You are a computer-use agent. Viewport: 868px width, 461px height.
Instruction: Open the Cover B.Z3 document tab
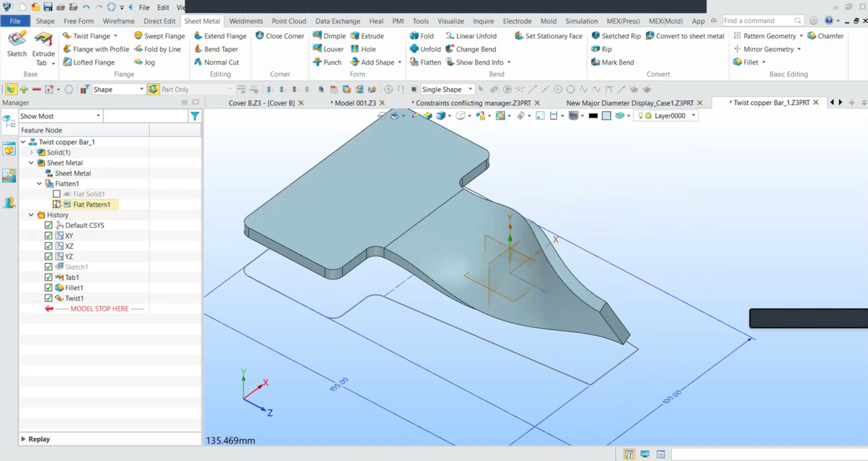[x=261, y=103]
